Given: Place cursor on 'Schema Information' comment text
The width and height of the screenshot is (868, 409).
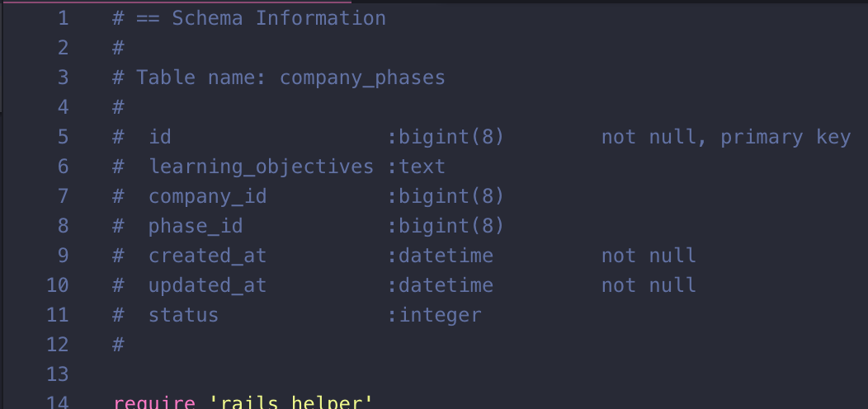Looking at the screenshot, I should [279, 18].
